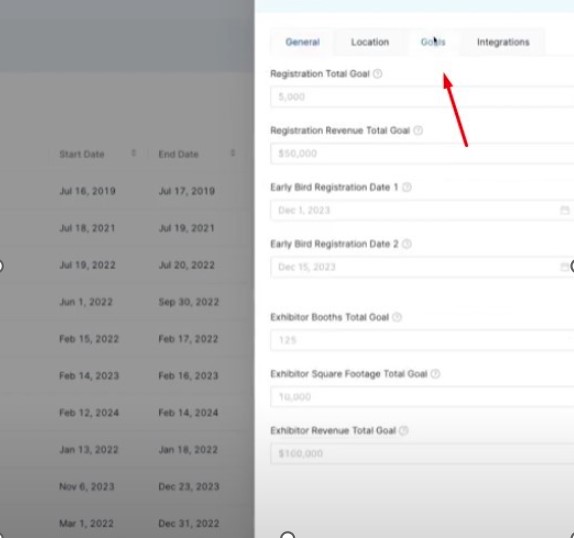Sort table by Start Date arrows
The image size is (574, 538).
(x=134, y=153)
